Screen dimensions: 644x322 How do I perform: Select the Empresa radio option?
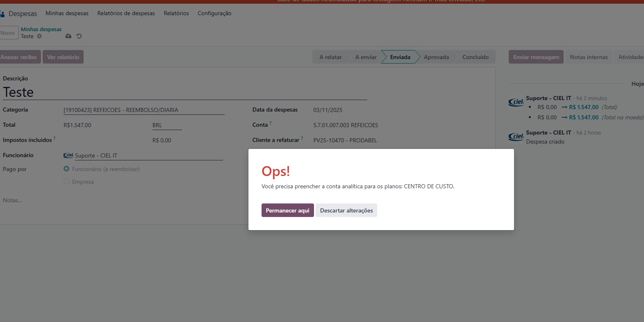click(x=66, y=181)
